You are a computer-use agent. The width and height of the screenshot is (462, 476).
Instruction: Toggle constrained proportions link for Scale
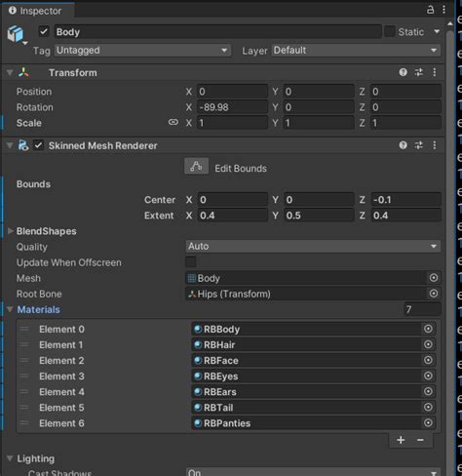coord(173,122)
